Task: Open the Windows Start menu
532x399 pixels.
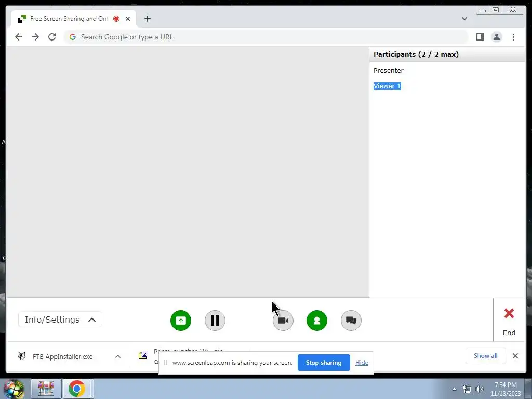Action: click(x=14, y=389)
